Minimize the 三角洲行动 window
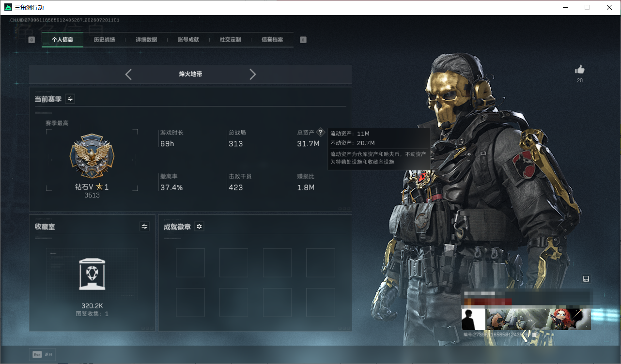Screen dimensions: 621x364 click(565, 7)
